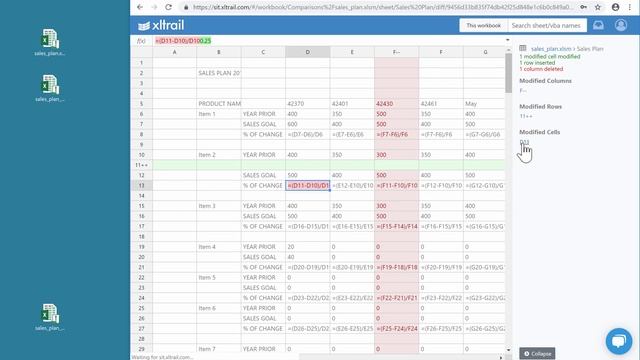The height and width of the screenshot is (360, 640).
Task: Click the formula =(D16-D15)/D1 in row 17
Action: pyautogui.click(x=308, y=226)
